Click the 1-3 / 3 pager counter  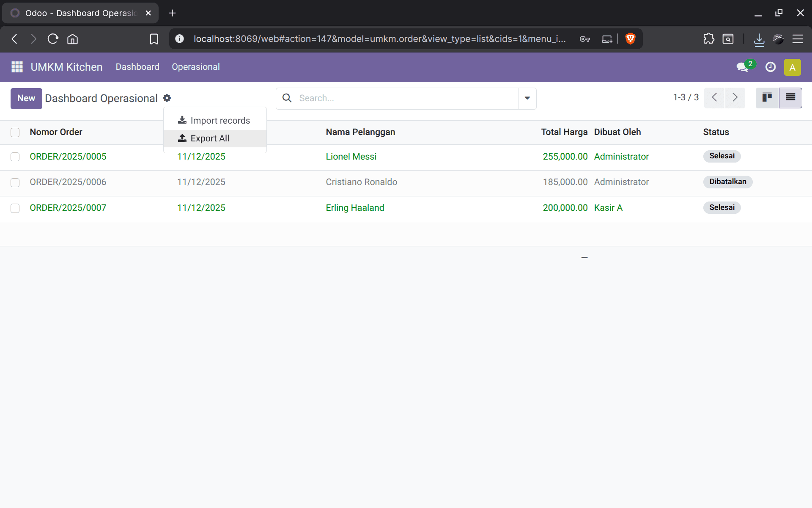click(686, 97)
